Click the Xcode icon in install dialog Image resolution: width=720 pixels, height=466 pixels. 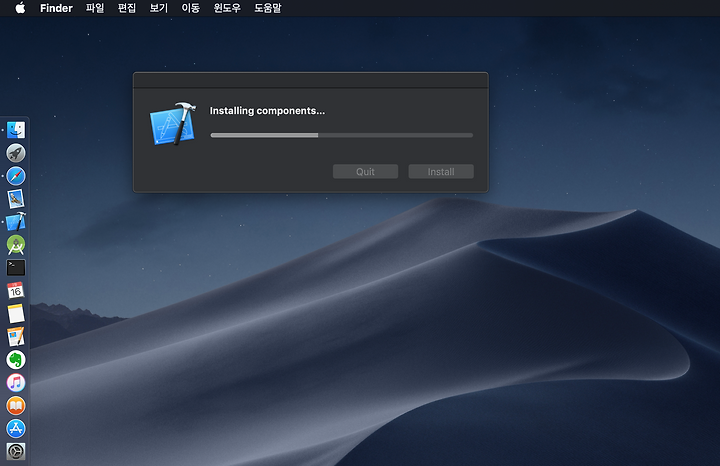click(x=173, y=124)
